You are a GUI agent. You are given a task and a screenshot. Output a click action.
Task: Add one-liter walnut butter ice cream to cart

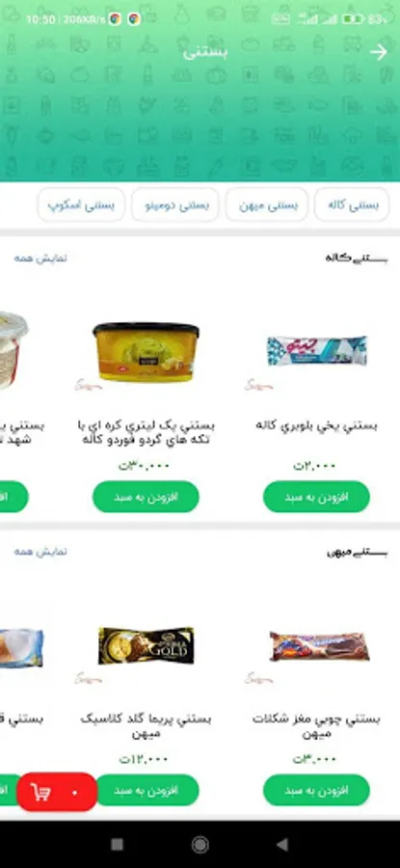coord(146,497)
